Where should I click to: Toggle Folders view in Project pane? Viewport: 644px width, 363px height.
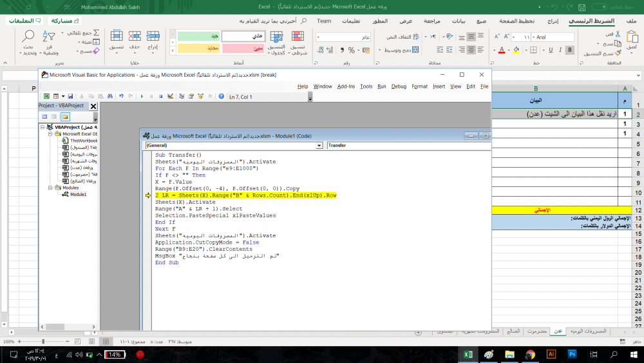click(65, 117)
